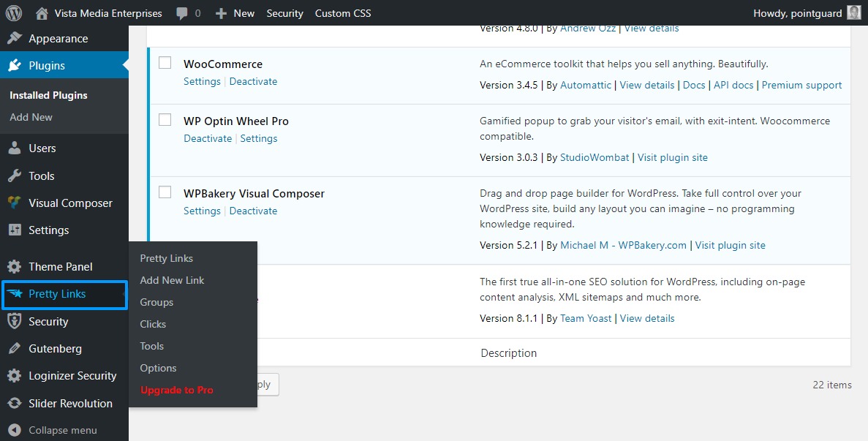Viewport: 868px width, 441px height.
Task: Open the Pretty Links sidebar menu
Action: coord(64,295)
